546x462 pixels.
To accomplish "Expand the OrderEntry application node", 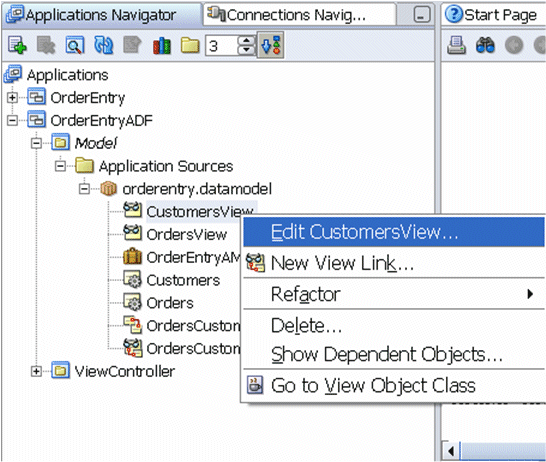I will coord(12,98).
